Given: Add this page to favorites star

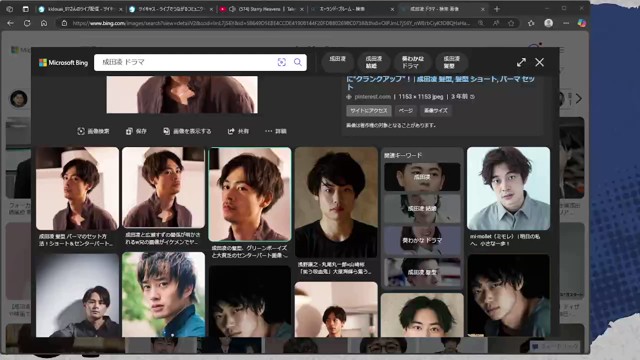Looking at the screenshot, I should pyautogui.click(x=511, y=23).
